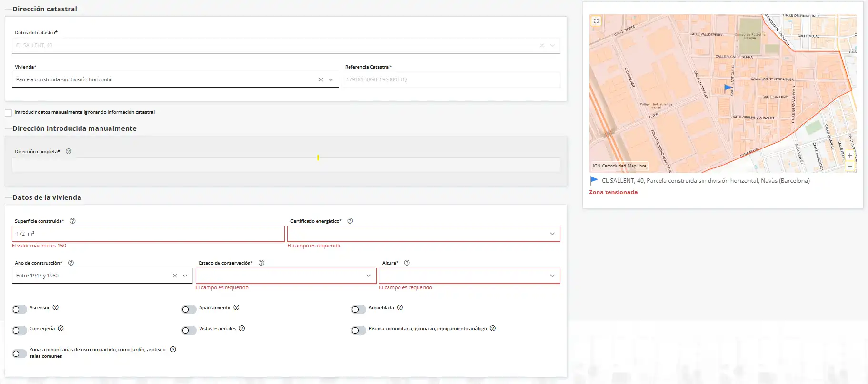Viewport: 868px width, 384px height.
Task: Click the blue flag marker on map
Action: 727,88
